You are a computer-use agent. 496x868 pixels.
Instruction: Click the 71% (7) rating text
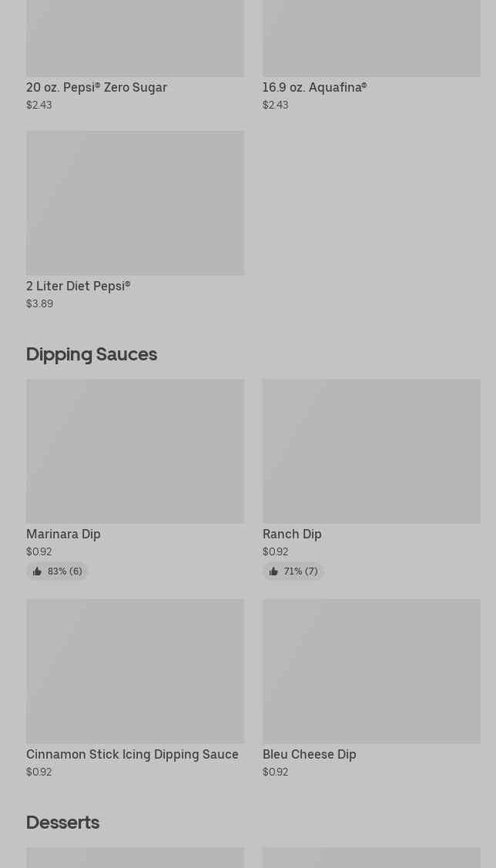300,571
